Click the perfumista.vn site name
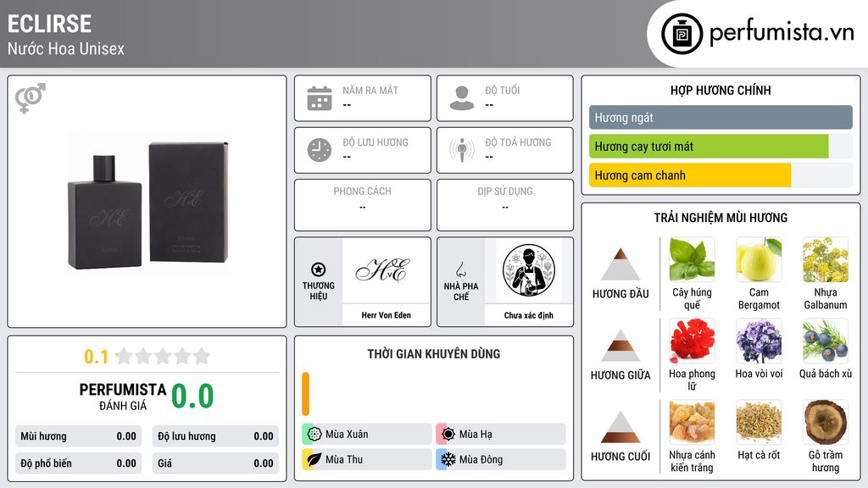Image resolution: width=868 pixels, height=488 pixels. coord(782,32)
